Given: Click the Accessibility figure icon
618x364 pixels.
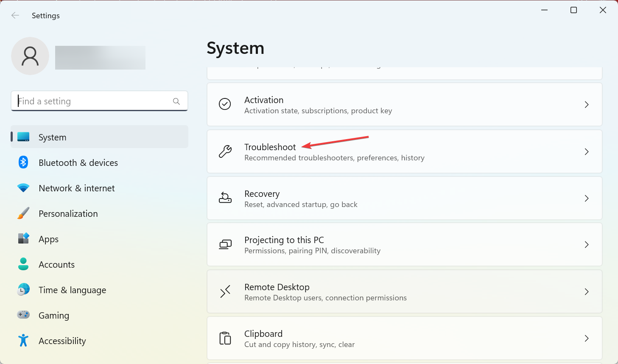Looking at the screenshot, I should (x=23, y=340).
